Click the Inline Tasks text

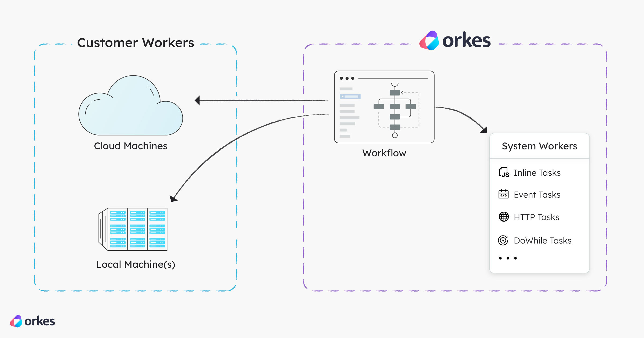537,173
